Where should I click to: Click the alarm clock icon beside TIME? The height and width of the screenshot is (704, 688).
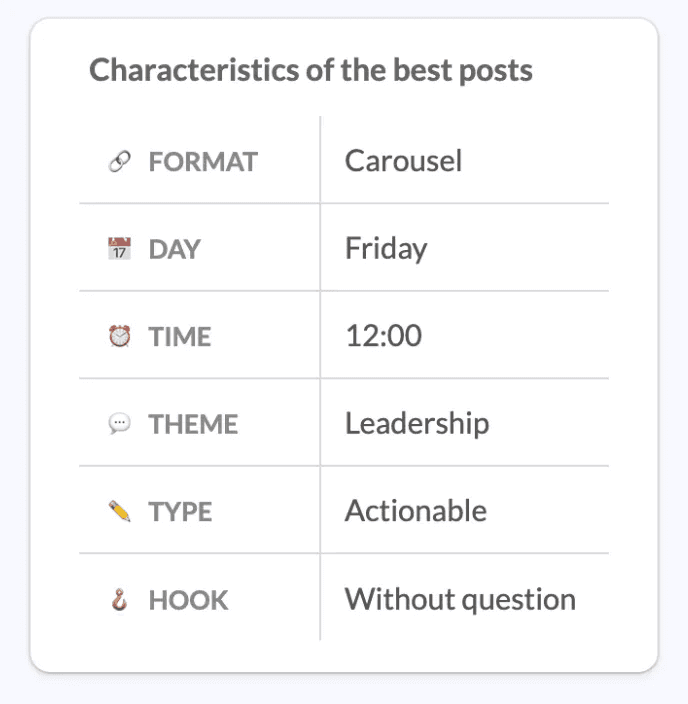pyautogui.click(x=119, y=336)
